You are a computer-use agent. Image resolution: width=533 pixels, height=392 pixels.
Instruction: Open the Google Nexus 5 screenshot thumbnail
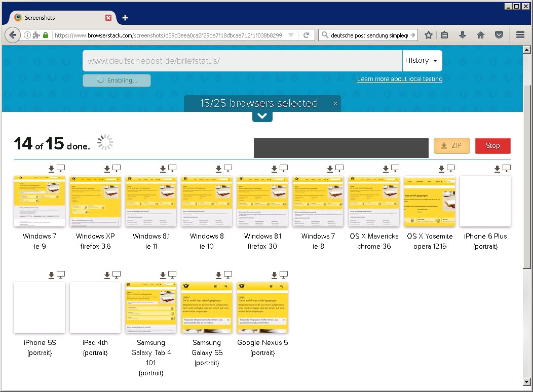262,307
